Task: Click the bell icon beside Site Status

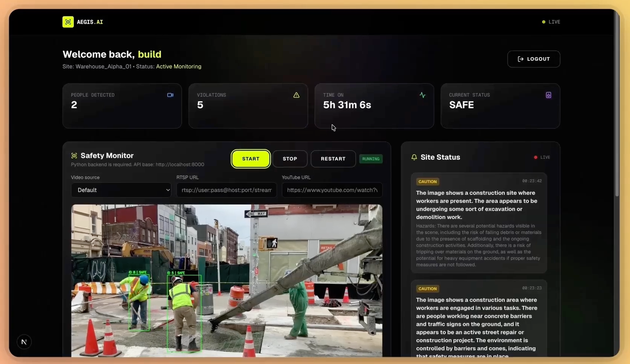Action: 414,157
